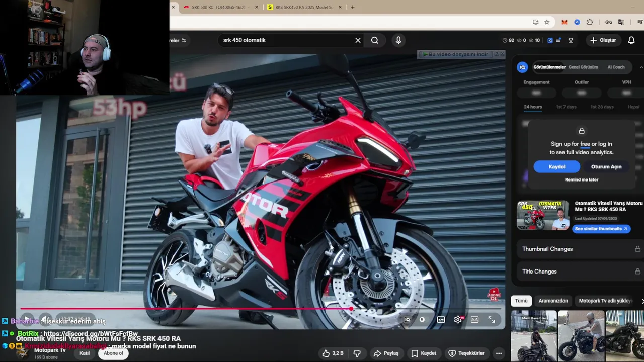Open the filters icon next to search

pos(184,40)
